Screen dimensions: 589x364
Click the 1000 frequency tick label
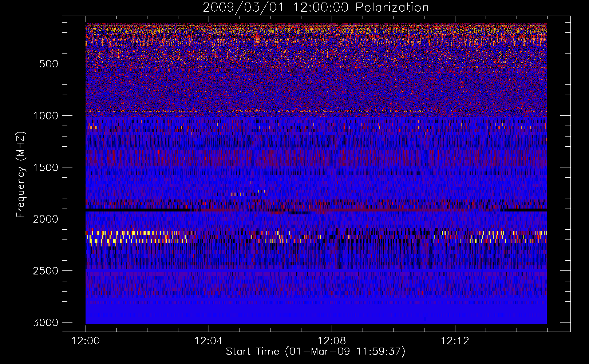(46, 116)
